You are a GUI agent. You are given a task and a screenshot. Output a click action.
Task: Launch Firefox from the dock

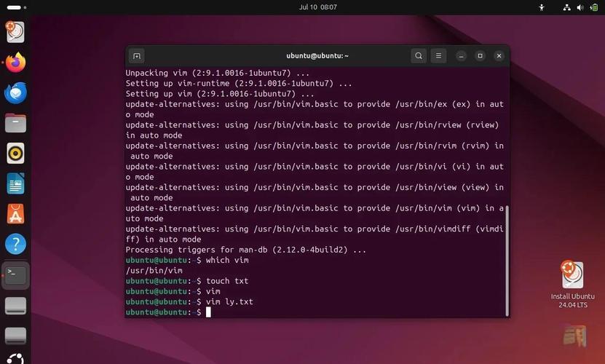click(15, 63)
